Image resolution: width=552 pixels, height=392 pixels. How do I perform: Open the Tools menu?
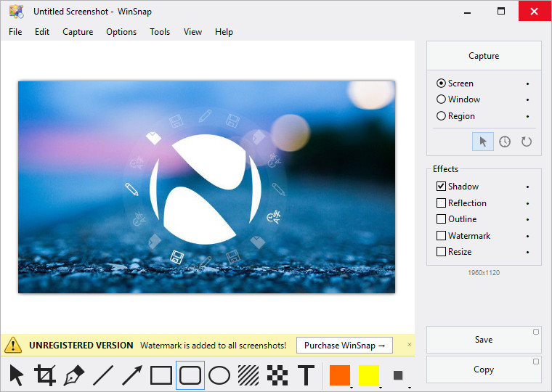pyautogui.click(x=160, y=32)
